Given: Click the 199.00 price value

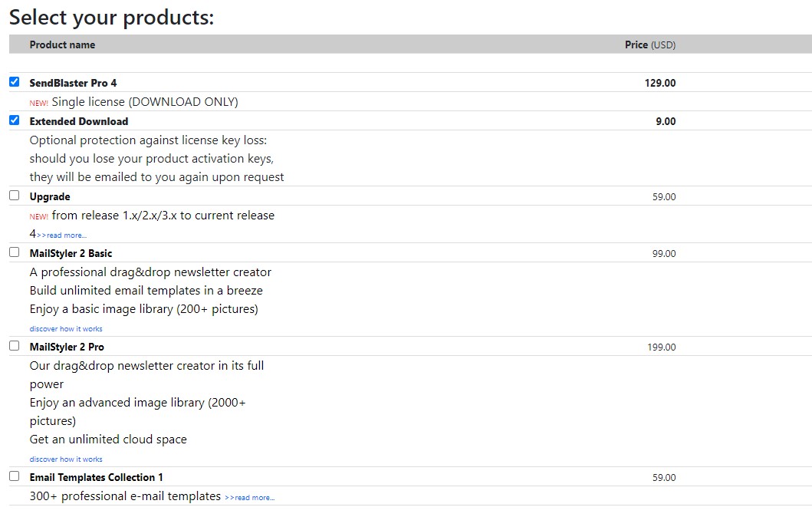Looking at the screenshot, I should pyautogui.click(x=662, y=347).
